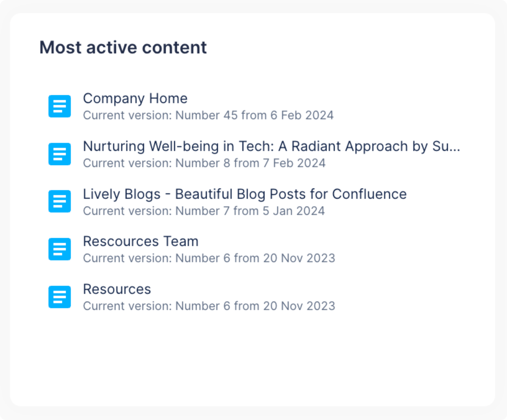The width and height of the screenshot is (507, 420).
Task: Open the Rescources Team page
Action: [x=140, y=241]
